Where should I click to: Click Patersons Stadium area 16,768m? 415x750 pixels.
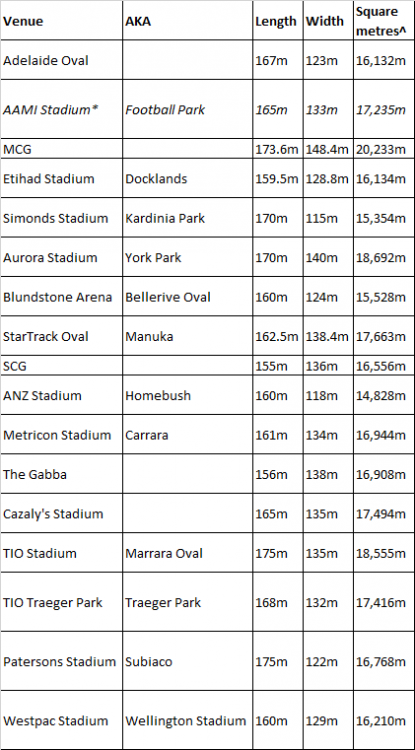[x=384, y=662]
